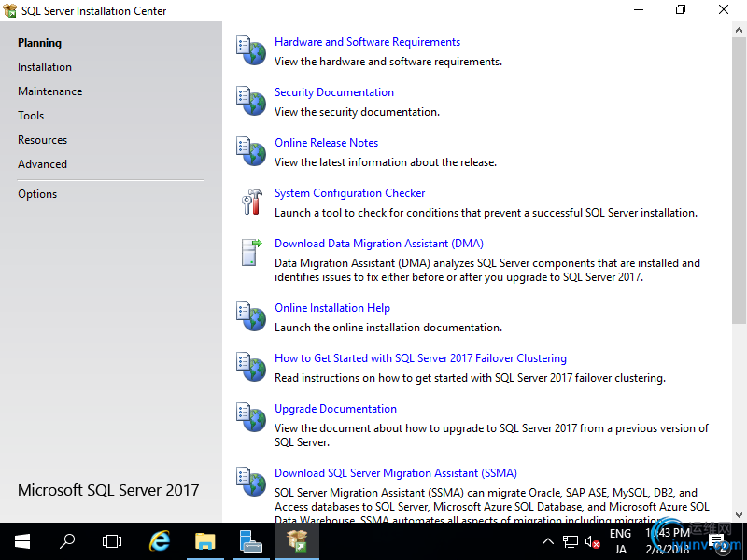Click 'Launch the online installation documentation.' text
747x560 pixels.
(388, 329)
